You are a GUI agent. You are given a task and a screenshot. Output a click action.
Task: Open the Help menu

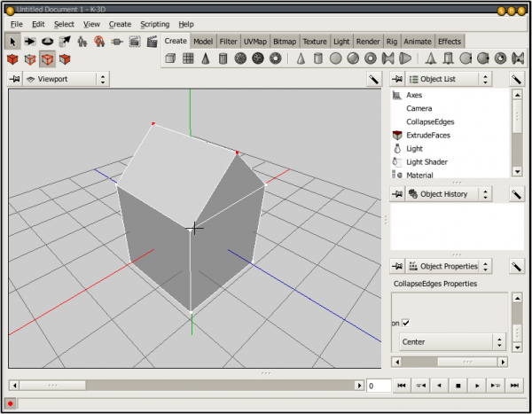[x=186, y=24]
